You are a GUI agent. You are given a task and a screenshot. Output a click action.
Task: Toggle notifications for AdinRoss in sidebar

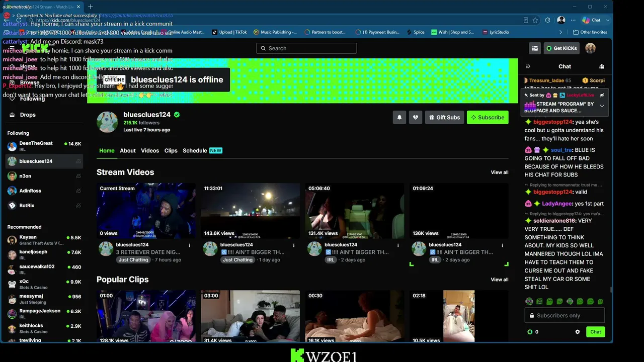click(78, 191)
